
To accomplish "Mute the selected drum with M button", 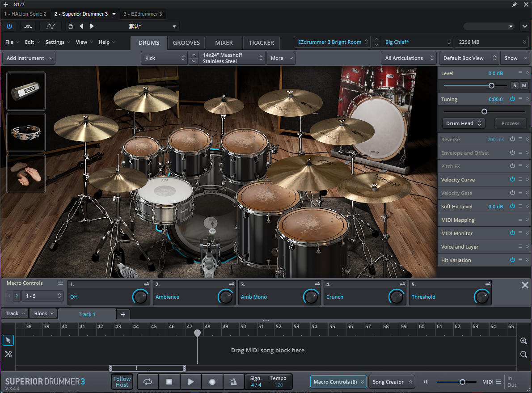I will click(x=524, y=85).
